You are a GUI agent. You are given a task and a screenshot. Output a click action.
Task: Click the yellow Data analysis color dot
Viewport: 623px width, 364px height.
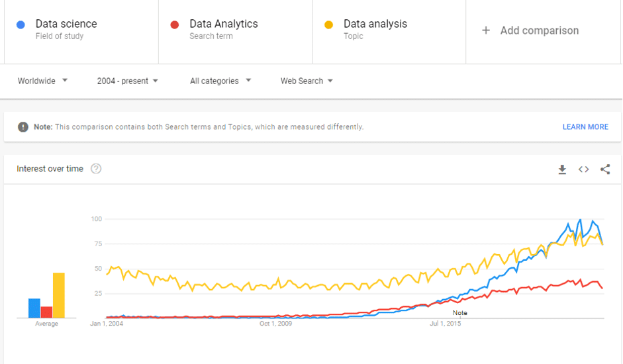329,25
